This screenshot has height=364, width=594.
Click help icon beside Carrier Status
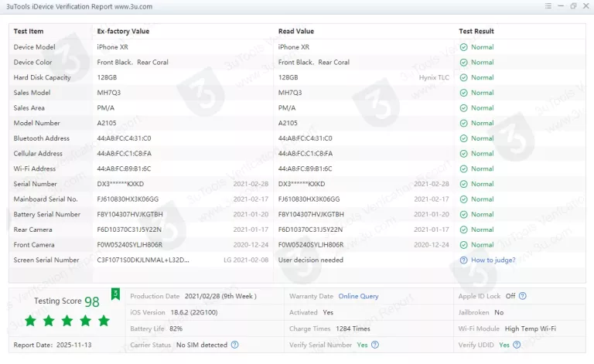(x=234, y=345)
